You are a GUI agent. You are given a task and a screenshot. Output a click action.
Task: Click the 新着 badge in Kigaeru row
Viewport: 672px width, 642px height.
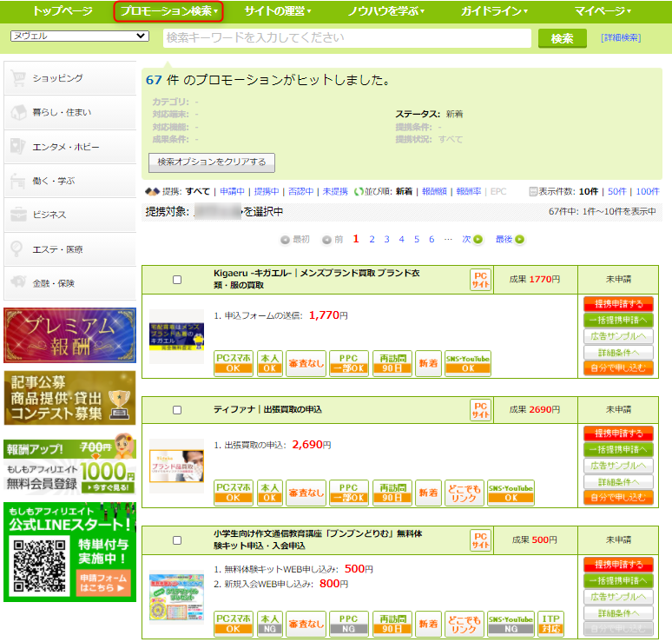(428, 363)
